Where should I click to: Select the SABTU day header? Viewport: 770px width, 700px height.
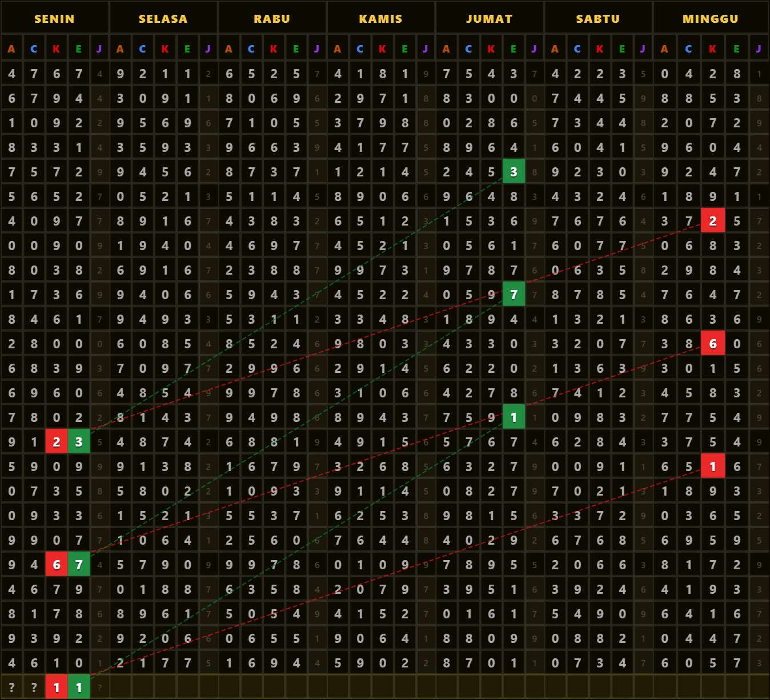point(598,18)
